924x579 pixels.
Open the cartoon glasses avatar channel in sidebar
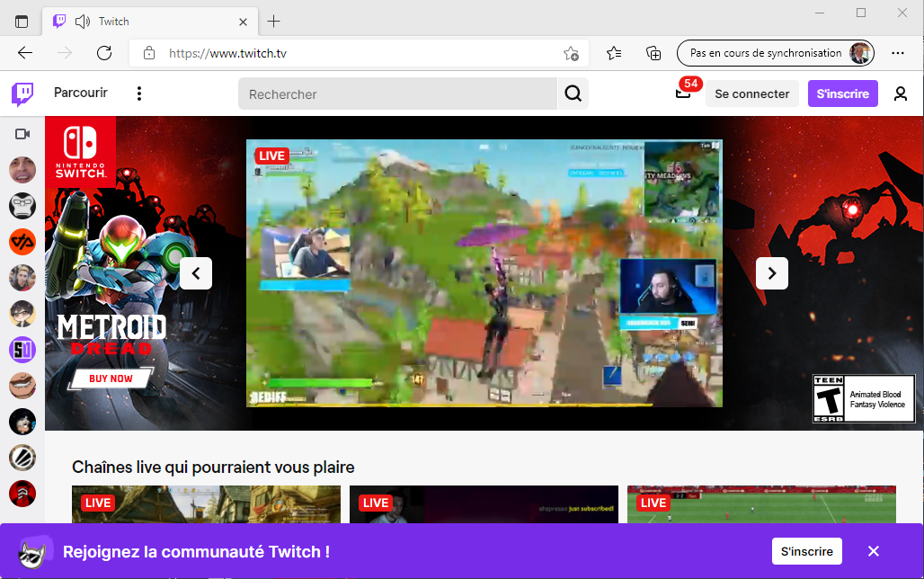[22, 315]
